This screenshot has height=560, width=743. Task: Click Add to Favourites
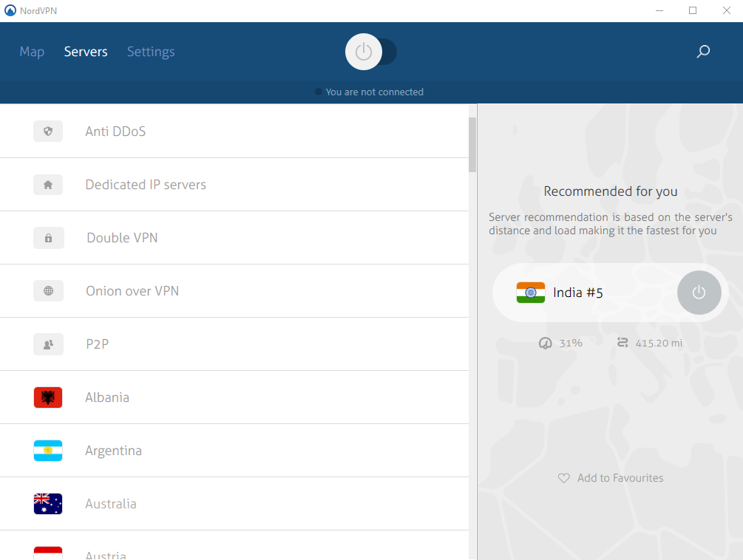(x=620, y=478)
